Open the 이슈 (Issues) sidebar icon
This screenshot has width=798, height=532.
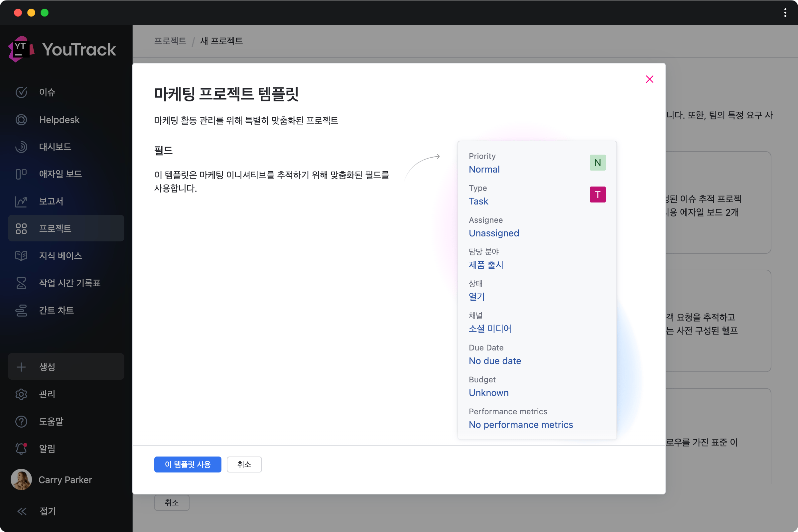point(21,92)
